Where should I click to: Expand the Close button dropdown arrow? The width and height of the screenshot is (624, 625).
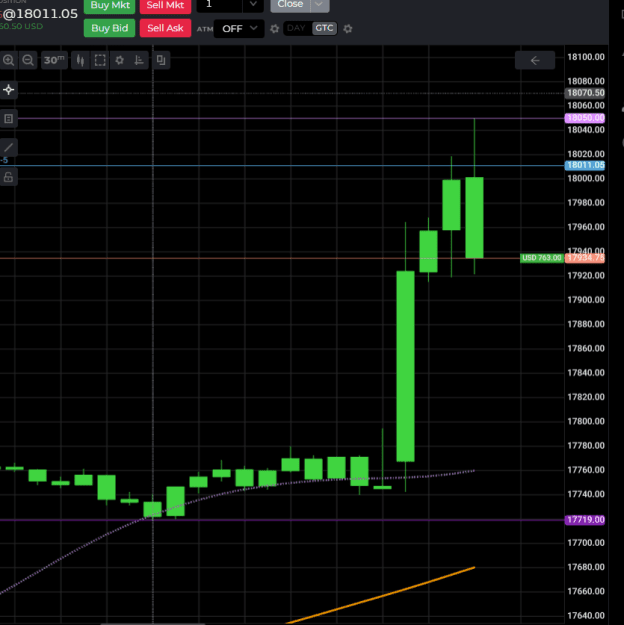[319, 5]
